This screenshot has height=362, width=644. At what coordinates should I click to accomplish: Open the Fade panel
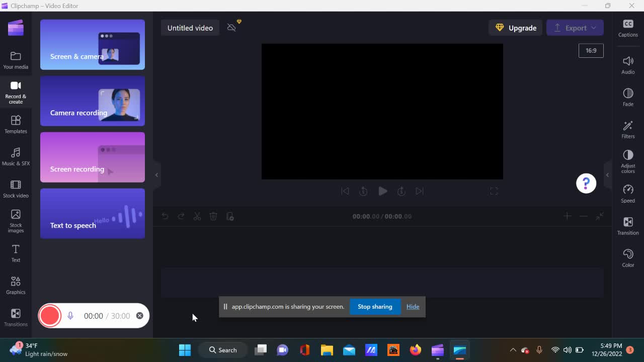[x=628, y=98]
